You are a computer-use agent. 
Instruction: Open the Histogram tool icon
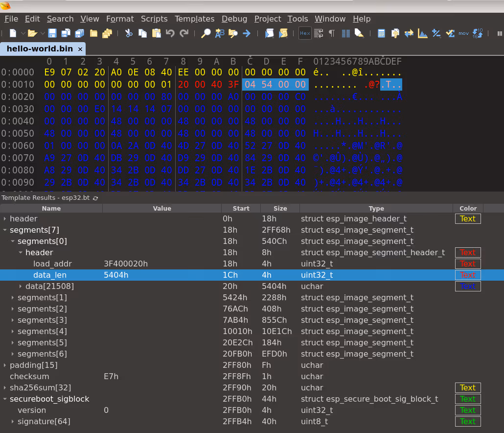point(423,33)
